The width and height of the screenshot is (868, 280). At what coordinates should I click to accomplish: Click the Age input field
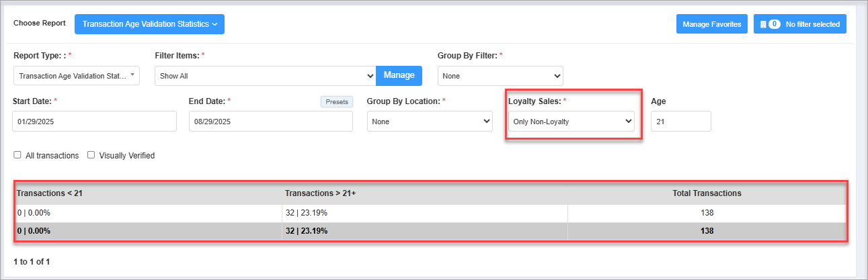coord(680,122)
